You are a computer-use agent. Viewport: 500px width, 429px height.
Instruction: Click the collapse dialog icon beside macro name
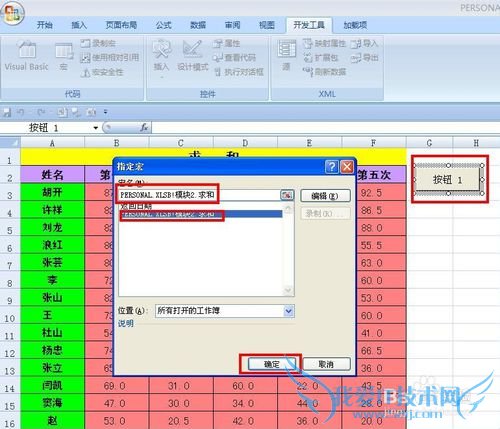(287, 195)
